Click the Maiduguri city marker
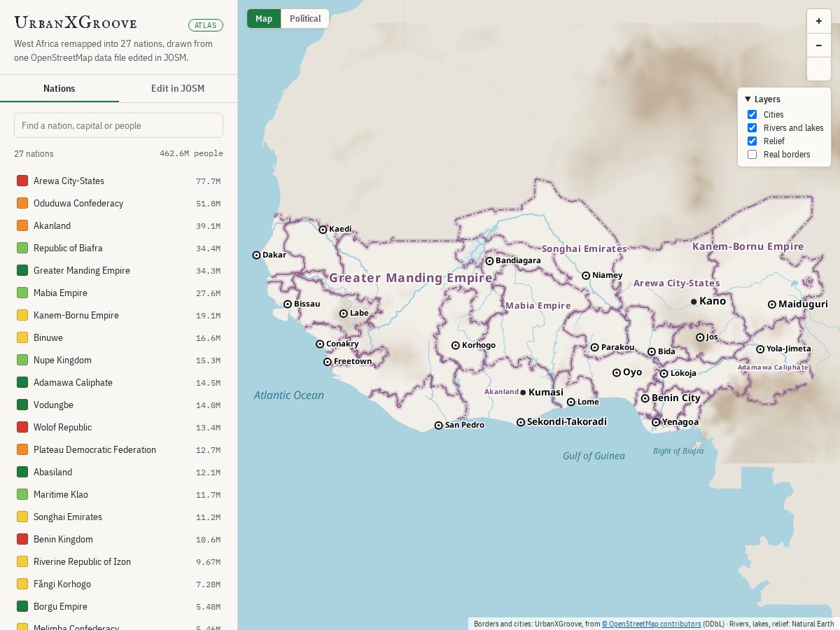This screenshot has height=630, width=840. [771, 304]
